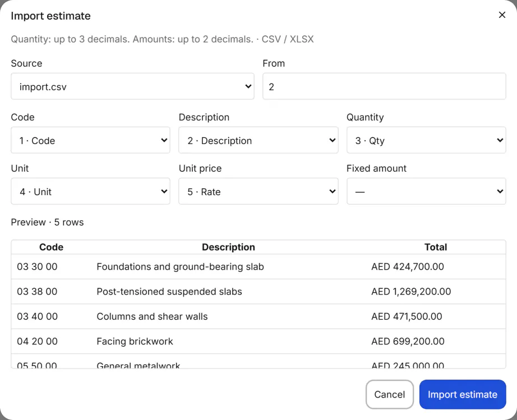Open the Unit mapping dropdown
Image resolution: width=517 pixels, height=420 pixels.
click(x=90, y=191)
